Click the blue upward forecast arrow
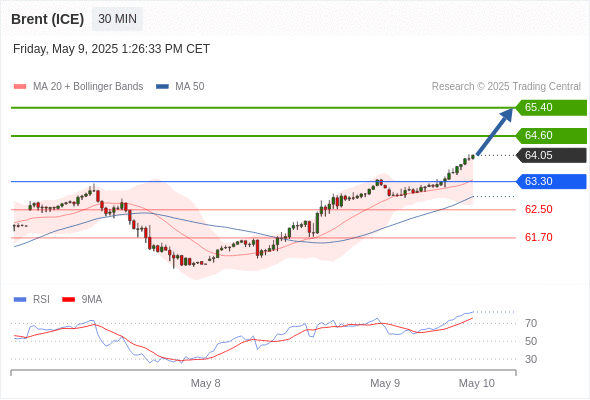This screenshot has width=590, height=400. click(494, 131)
